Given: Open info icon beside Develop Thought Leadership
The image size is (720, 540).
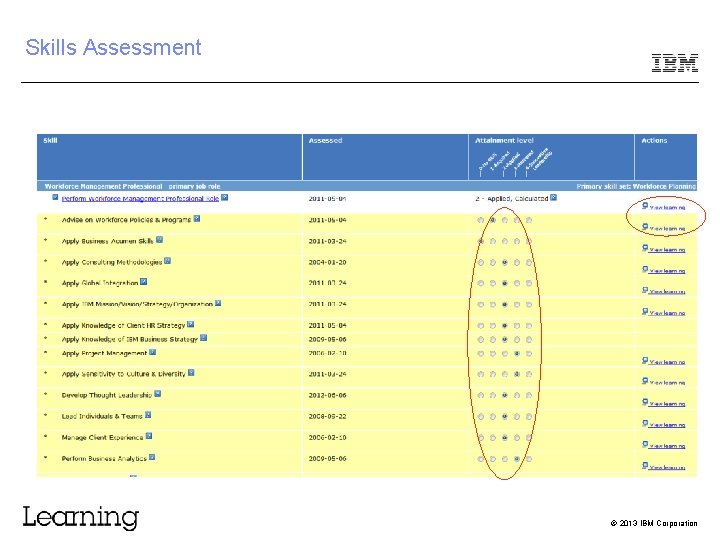Looking at the screenshot, I should tap(158, 394).
